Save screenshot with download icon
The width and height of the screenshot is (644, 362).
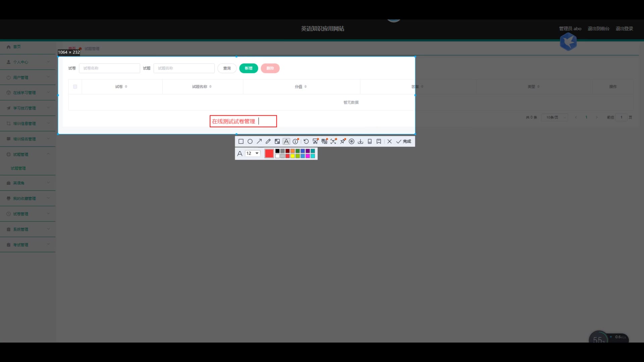(x=360, y=141)
